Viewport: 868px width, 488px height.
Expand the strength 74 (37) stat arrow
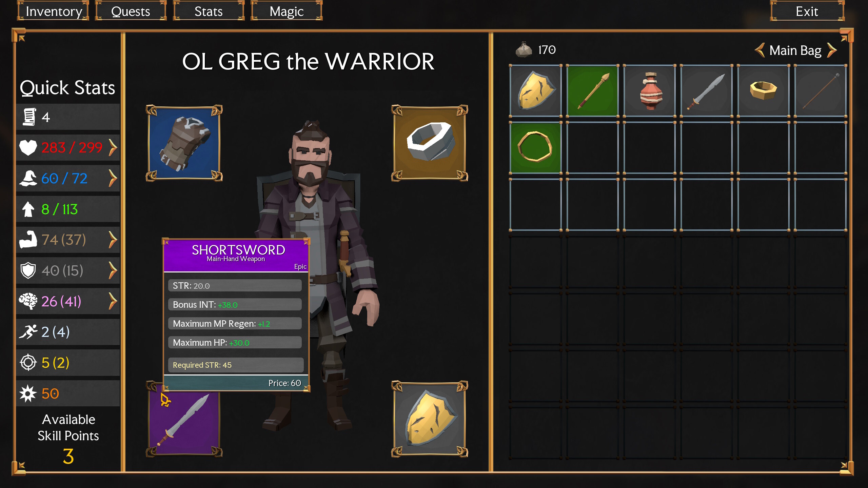[113, 240]
